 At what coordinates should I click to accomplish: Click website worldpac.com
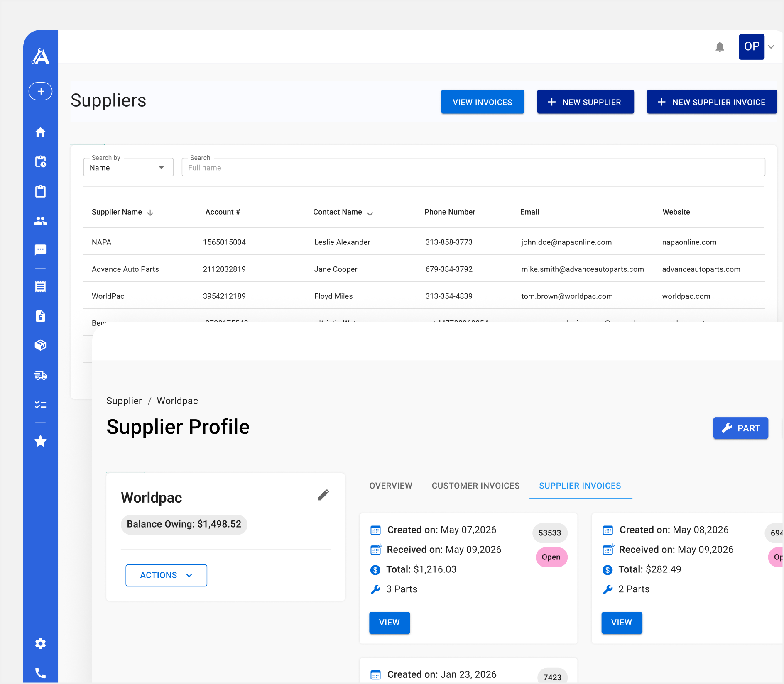(686, 296)
